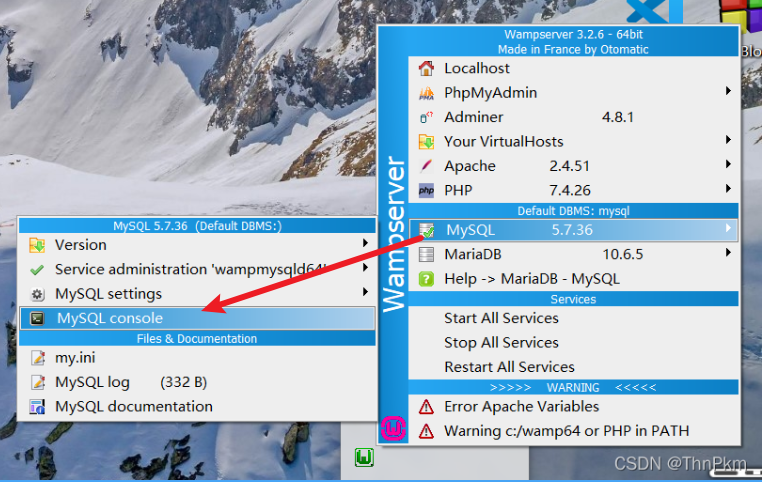This screenshot has width=762, height=483.
Task: Select the Apache menu entry
Action: [573, 166]
